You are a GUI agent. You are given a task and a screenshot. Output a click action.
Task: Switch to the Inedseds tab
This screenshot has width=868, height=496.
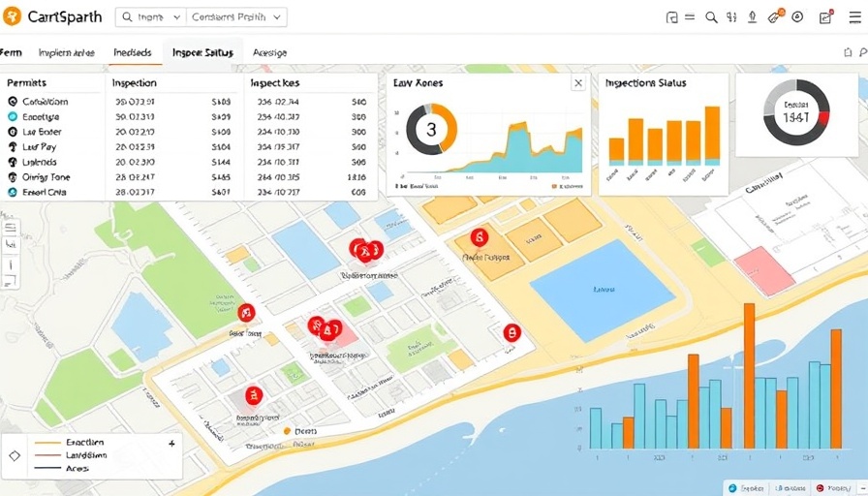(x=133, y=52)
